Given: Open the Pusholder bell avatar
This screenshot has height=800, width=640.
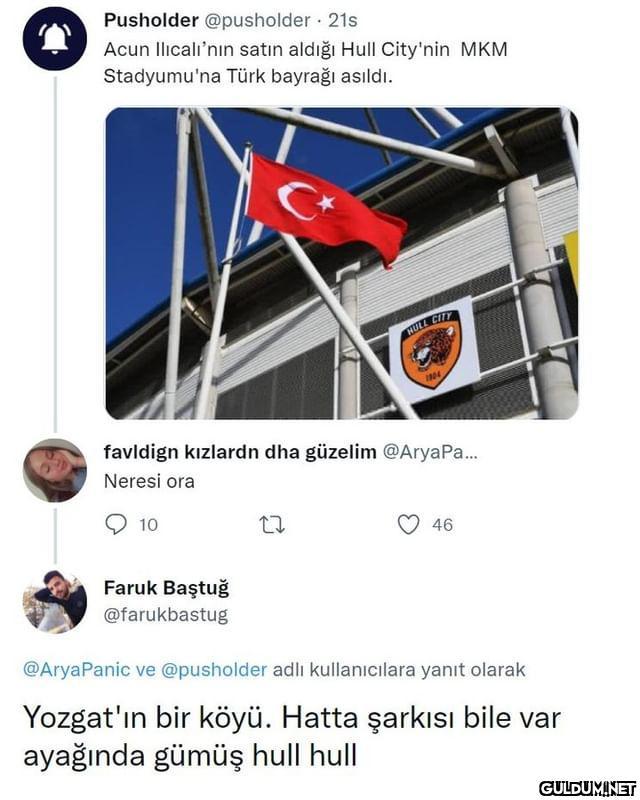Looking at the screenshot, I should tap(55, 39).
